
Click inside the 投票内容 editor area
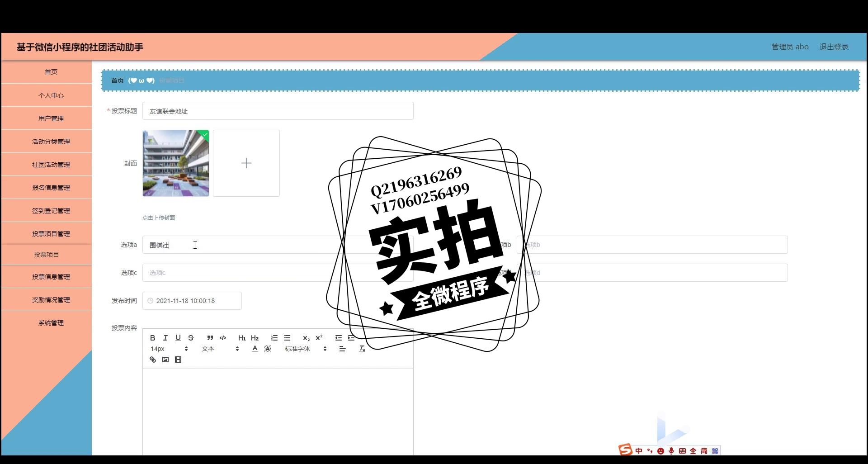click(278, 412)
